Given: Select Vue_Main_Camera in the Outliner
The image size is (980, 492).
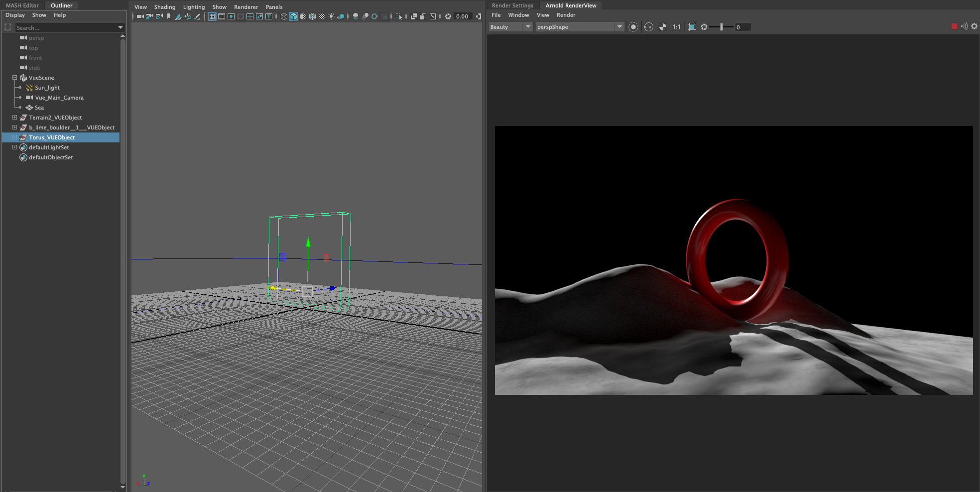Looking at the screenshot, I should pyautogui.click(x=59, y=98).
